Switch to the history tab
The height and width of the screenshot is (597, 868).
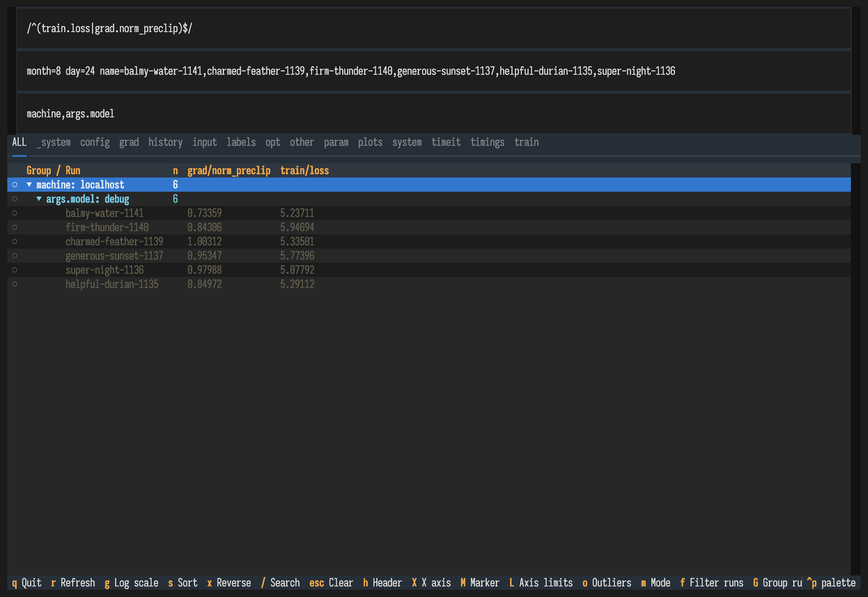coord(165,142)
